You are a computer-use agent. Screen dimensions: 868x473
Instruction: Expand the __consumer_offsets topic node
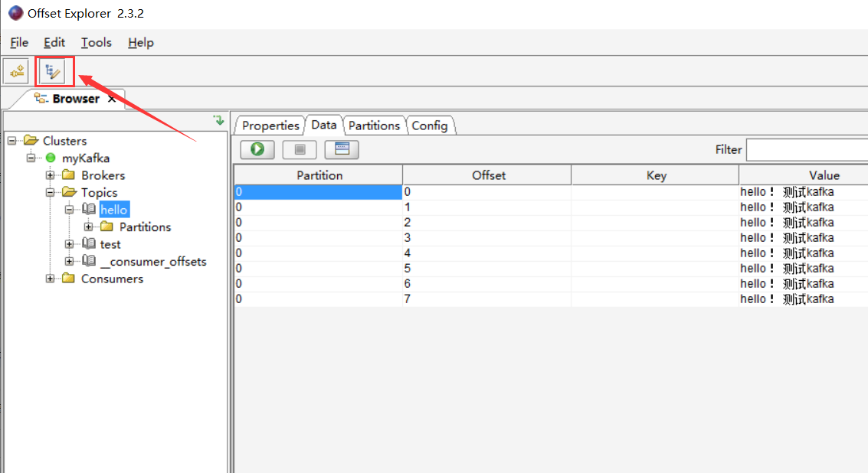pyautogui.click(x=69, y=261)
